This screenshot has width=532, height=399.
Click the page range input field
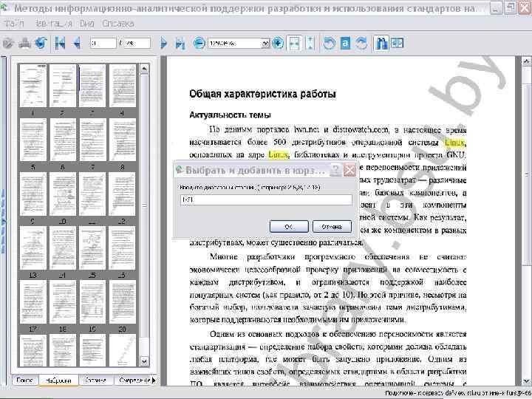[x=266, y=199]
